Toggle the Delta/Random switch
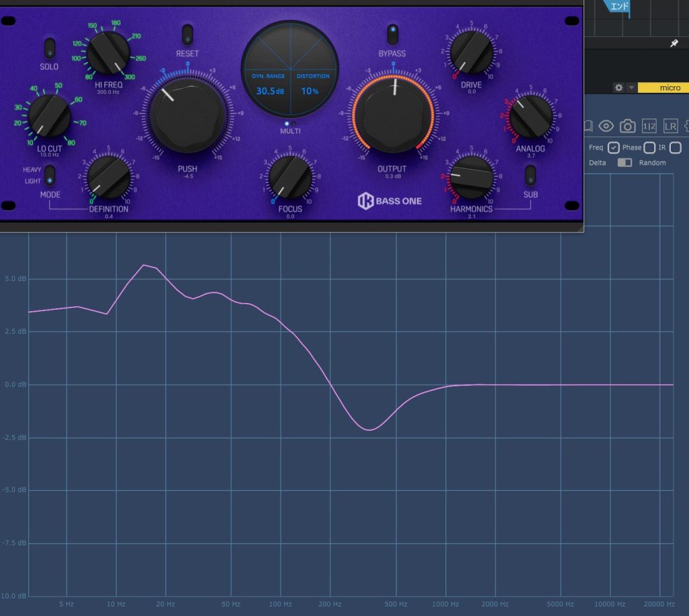689x616 pixels. pos(625,162)
